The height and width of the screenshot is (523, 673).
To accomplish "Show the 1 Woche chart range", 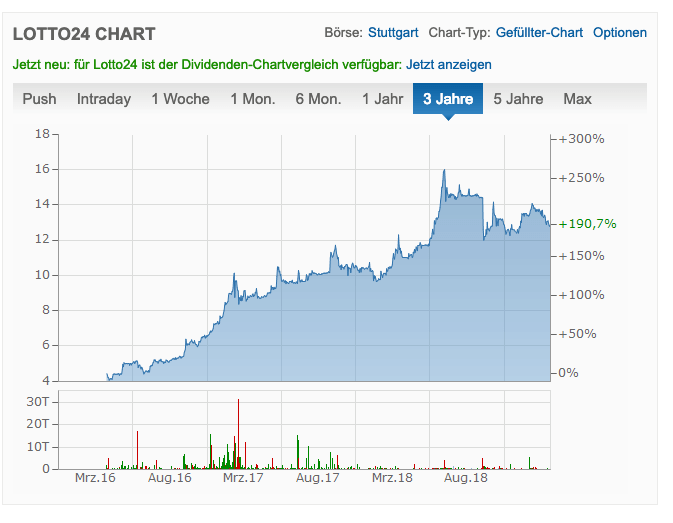I will click(180, 99).
